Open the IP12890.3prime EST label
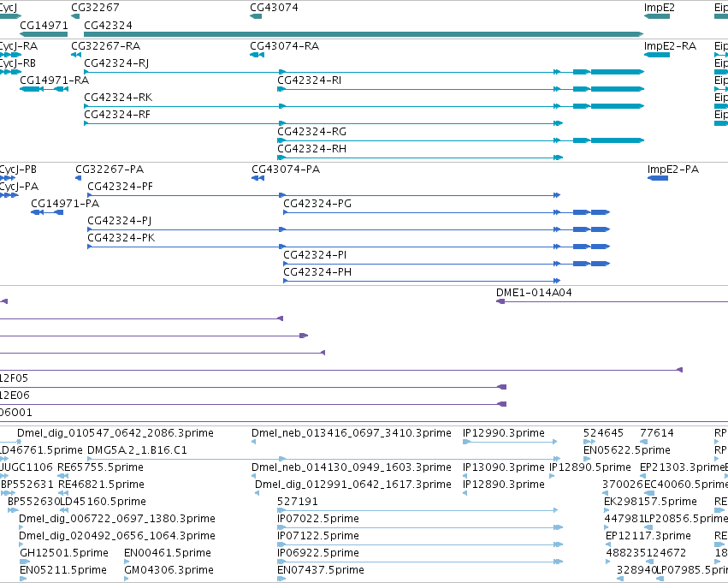728x583 pixels. (x=504, y=485)
